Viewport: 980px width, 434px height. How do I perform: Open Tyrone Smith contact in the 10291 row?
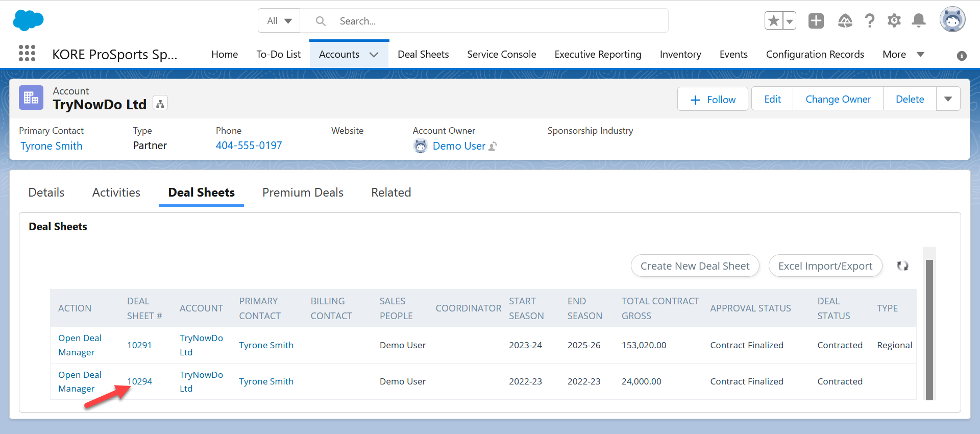click(x=266, y=345)
